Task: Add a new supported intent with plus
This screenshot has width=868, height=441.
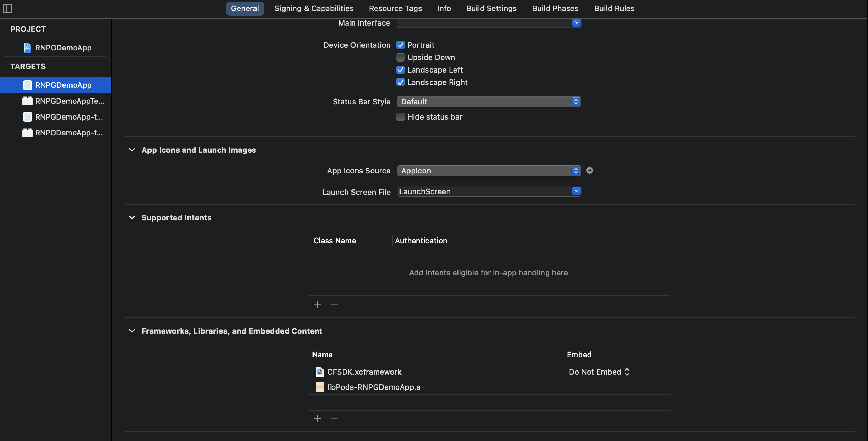Action: pyautogui.click(x=317, y=304)
